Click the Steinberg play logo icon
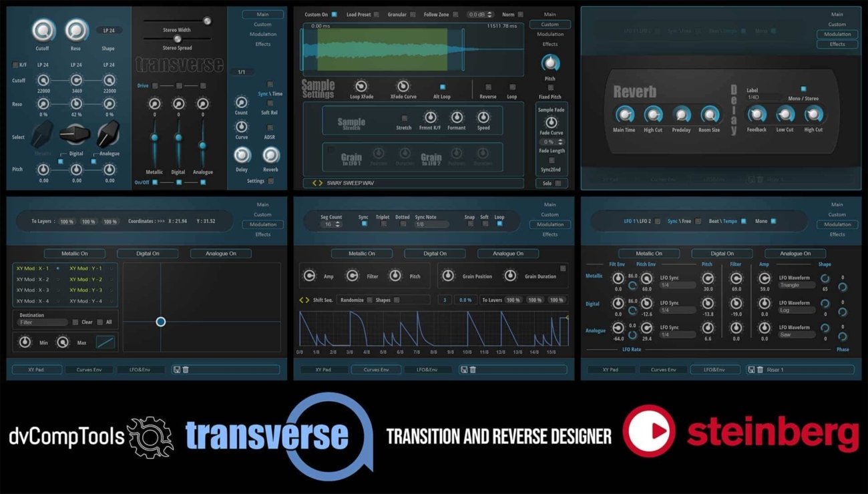The height and width of the screenshot is (494, 868). (x=648, y=431)
